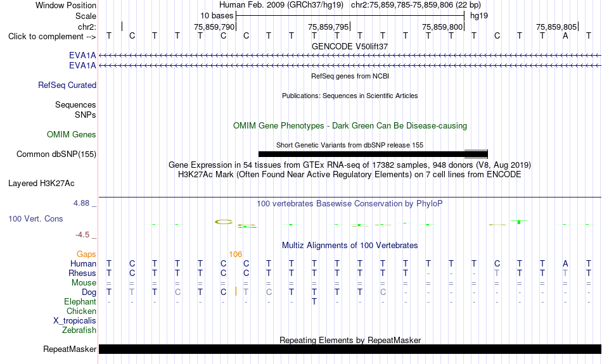This screenshot has width=602, height=364.
Task: Open the Common dbSNP(155) track label
Action: pyautogui.click(x=56, y=154)
